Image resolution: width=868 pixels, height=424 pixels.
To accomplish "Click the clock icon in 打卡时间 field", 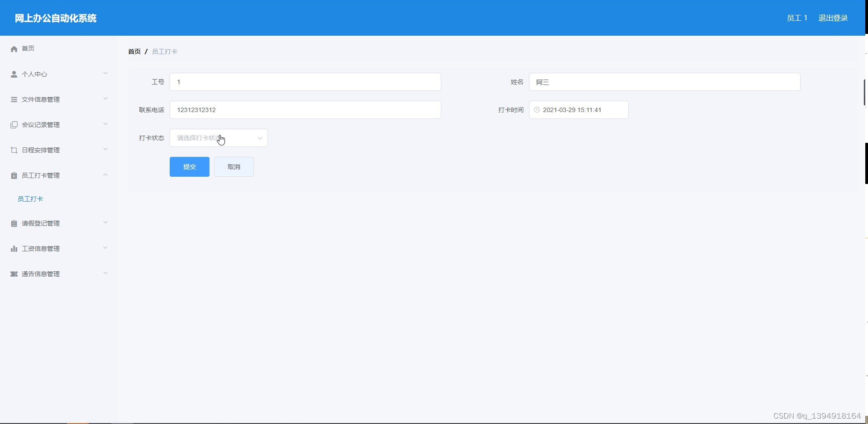I will coord(537,110).
